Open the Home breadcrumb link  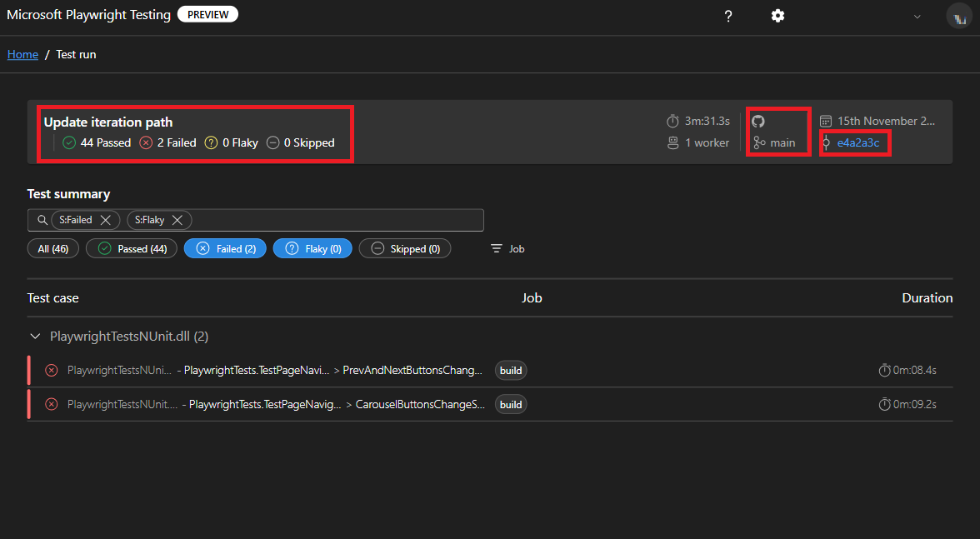point(22,53)
